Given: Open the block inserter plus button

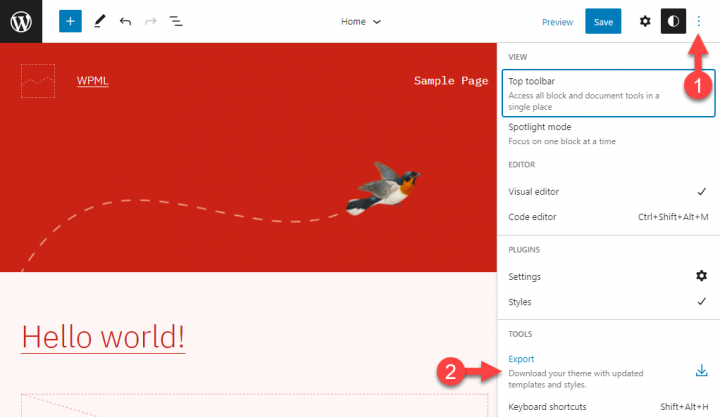Looking at the screenshot, I should tap(70, 21).
